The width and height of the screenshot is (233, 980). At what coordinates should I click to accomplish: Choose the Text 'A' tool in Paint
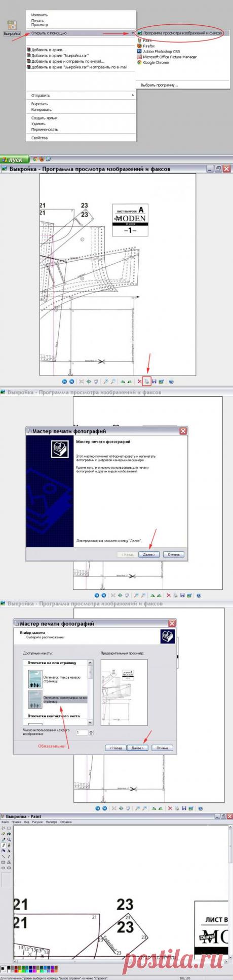(9, 851)
